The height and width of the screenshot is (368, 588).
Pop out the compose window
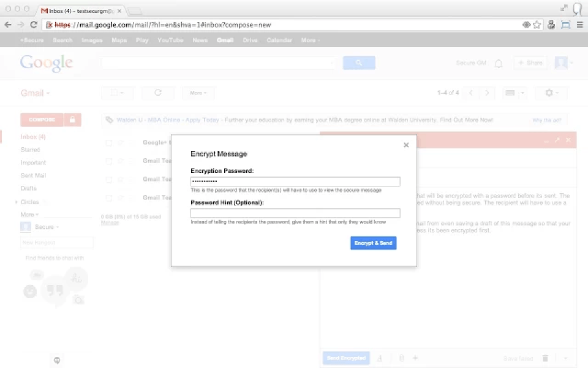(557, 140)
